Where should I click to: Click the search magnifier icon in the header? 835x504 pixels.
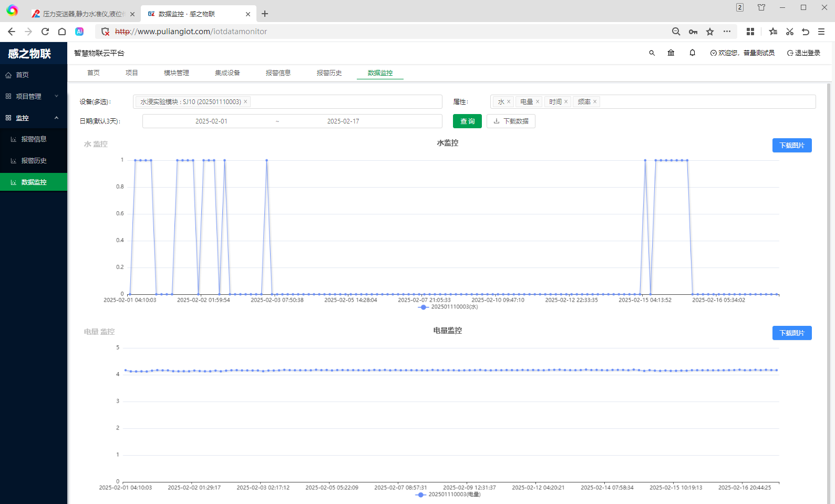(652, 53)
